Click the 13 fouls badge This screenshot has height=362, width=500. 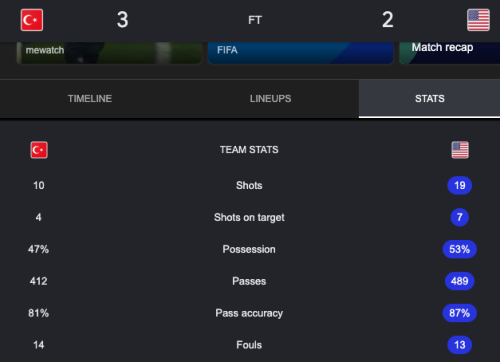coord(460,345)
